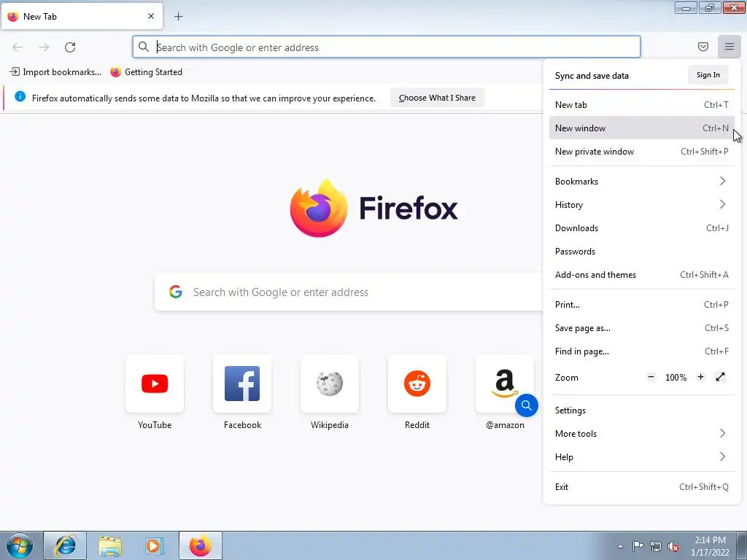Choose Save page as... menu item

(x=642, y=328)
